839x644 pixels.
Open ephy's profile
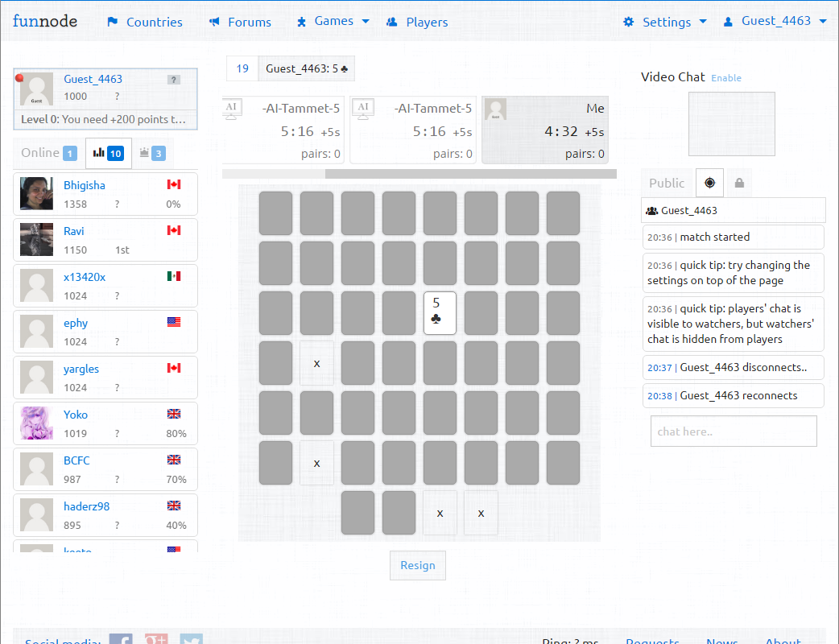coord(76,323)
